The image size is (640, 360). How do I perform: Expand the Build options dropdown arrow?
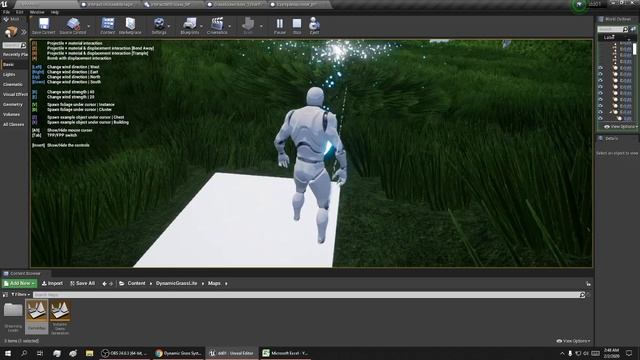[x=261, y=26]
